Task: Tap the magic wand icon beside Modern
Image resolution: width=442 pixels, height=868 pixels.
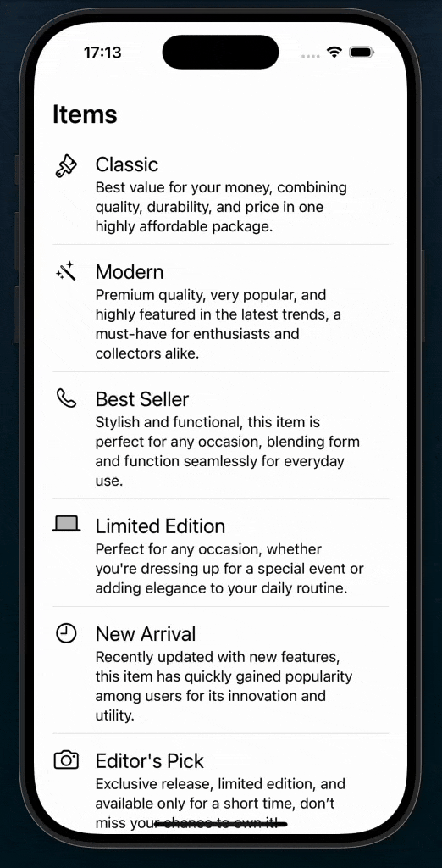Action: (x=66, y=272)
